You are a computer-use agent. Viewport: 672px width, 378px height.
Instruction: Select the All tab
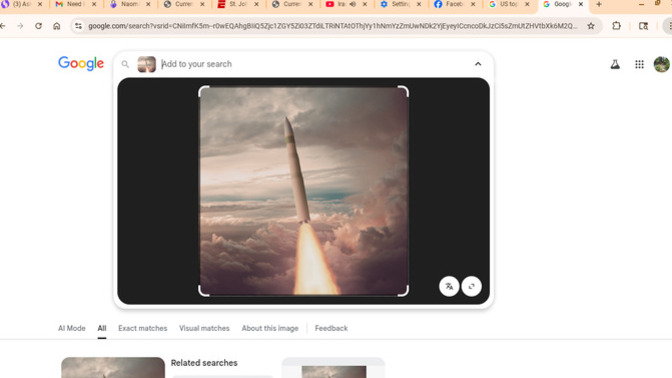[102, 328]
